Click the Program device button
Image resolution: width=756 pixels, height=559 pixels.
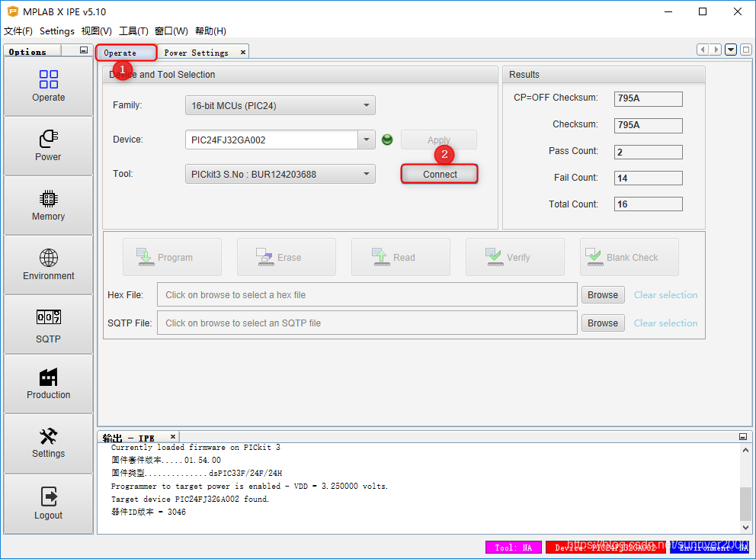point(172,257)
